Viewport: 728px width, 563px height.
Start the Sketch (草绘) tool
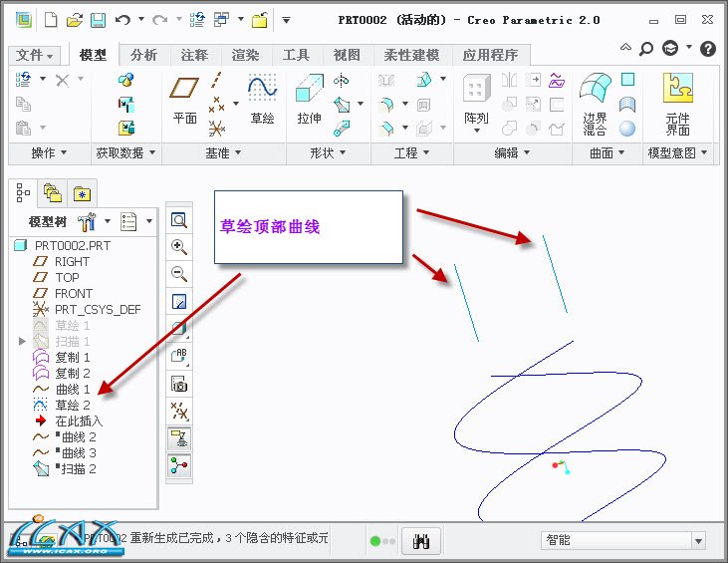pyautogui.click(x=262, y=99)
